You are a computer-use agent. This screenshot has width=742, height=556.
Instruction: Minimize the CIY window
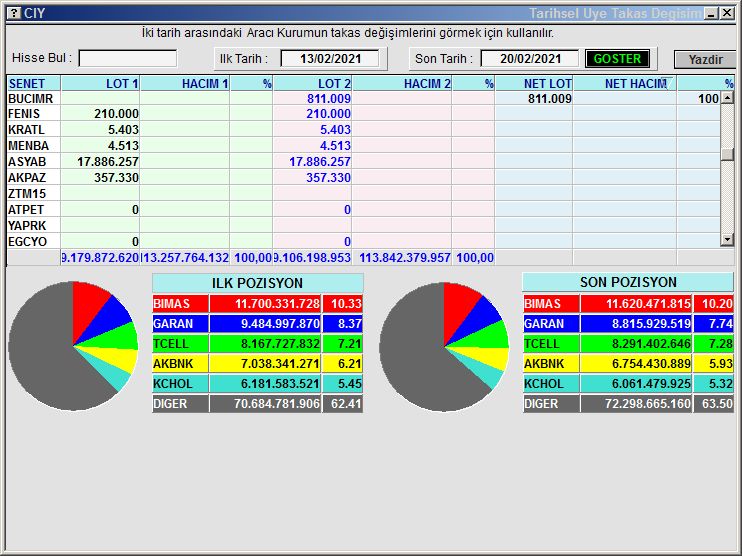[711, 14]
